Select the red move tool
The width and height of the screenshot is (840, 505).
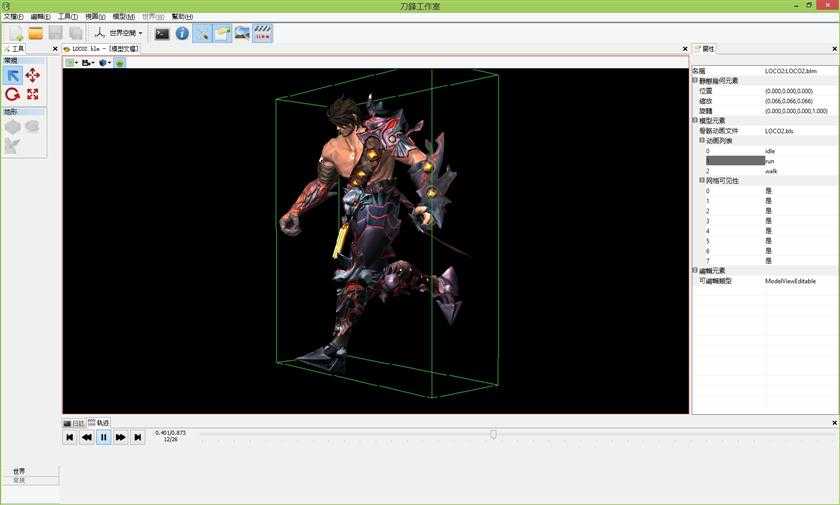33,76
